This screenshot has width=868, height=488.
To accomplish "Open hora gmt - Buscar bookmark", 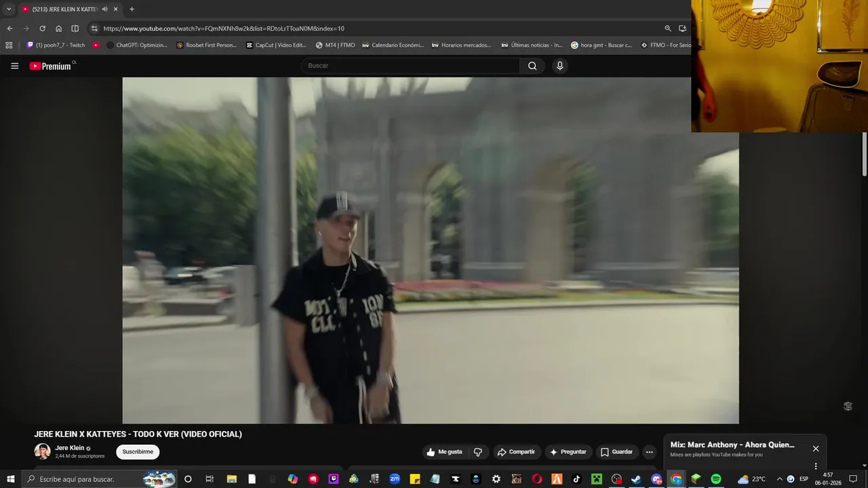I will [x=601, y=45].
